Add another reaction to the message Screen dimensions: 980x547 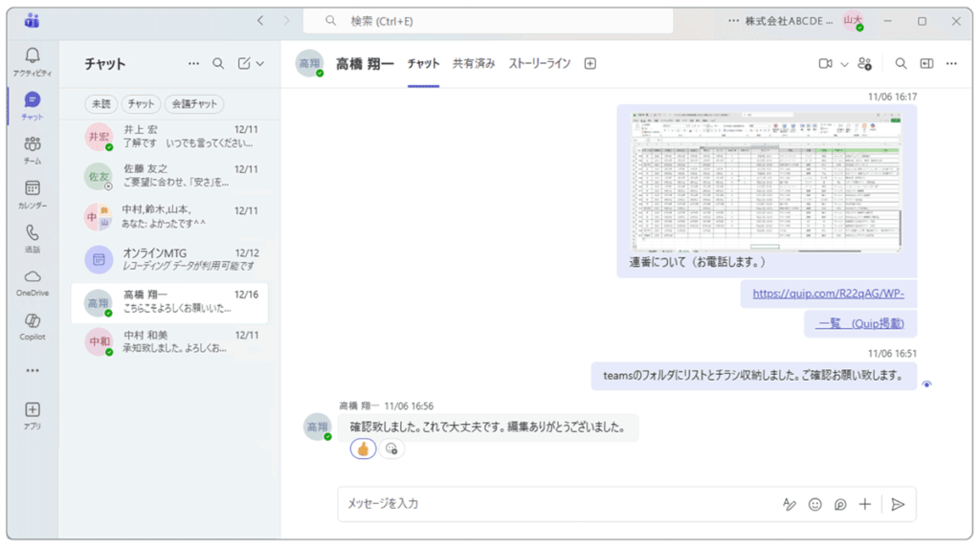click(391, 449)
